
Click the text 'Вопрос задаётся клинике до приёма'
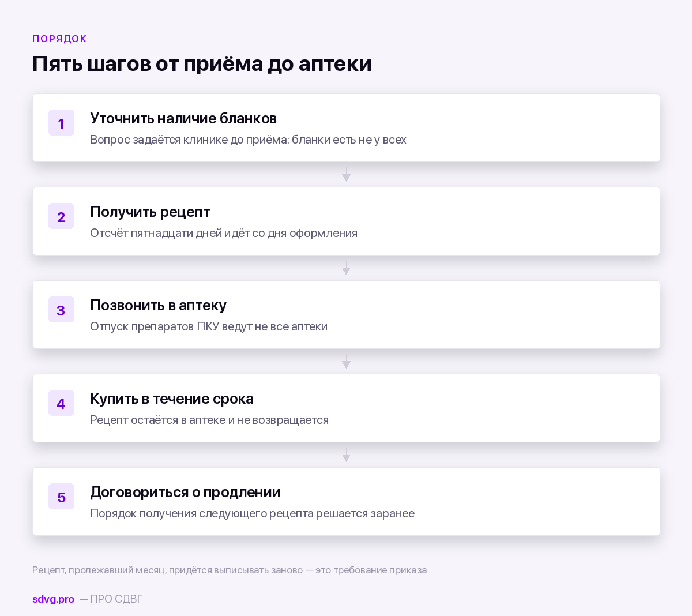click(189, 140)
